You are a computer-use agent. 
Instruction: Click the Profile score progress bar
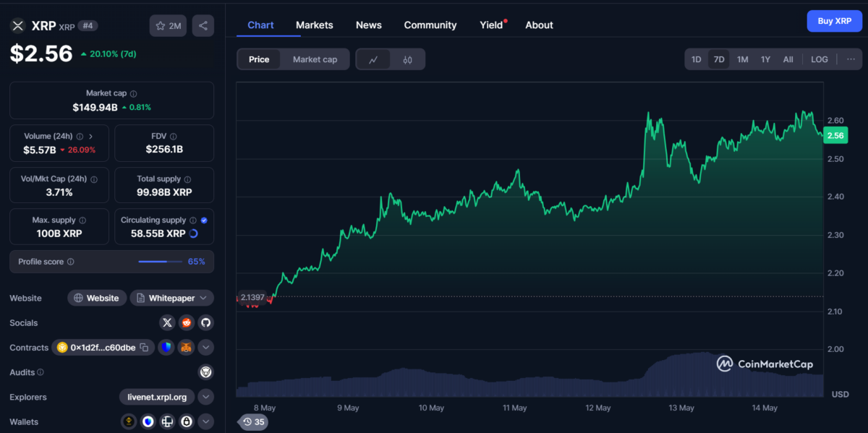click(160, 262)
